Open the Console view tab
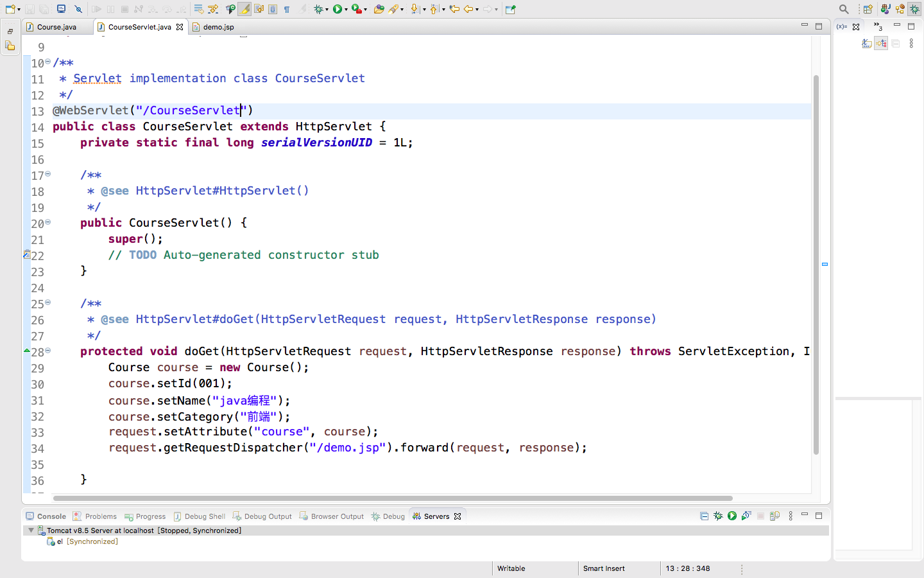 point(46,516)
